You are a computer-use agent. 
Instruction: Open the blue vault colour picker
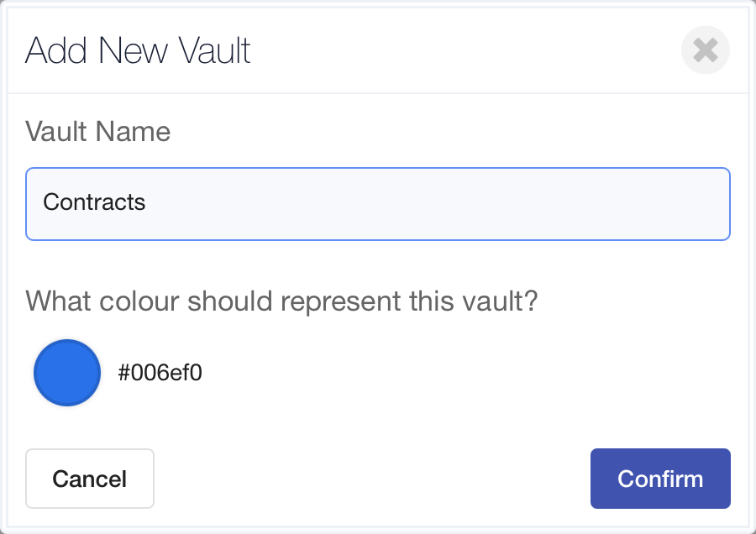67,373
